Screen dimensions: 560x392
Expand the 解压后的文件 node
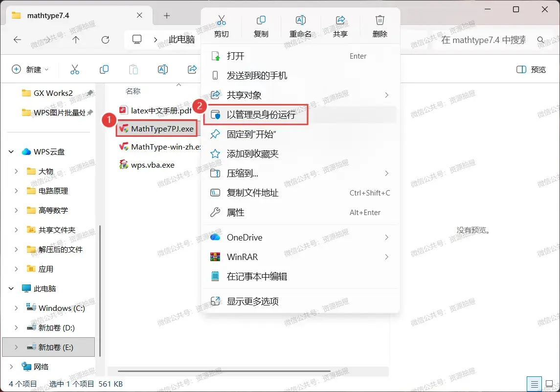click(x=16, y=250)
